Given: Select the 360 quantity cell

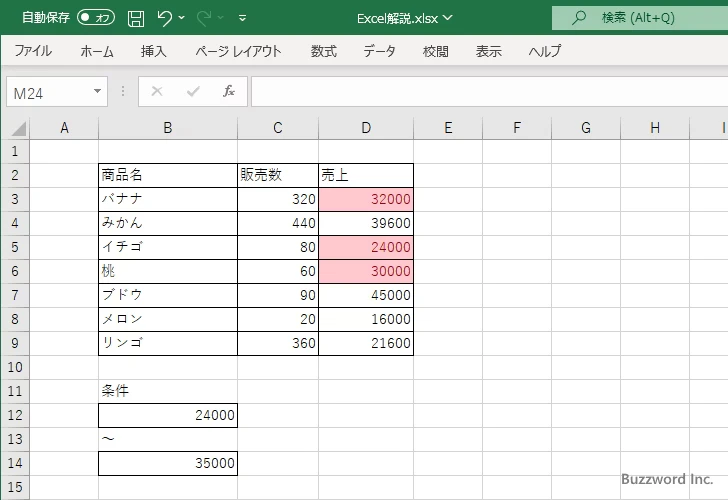Looking at the screenshot, I should (x=278, y=343).
